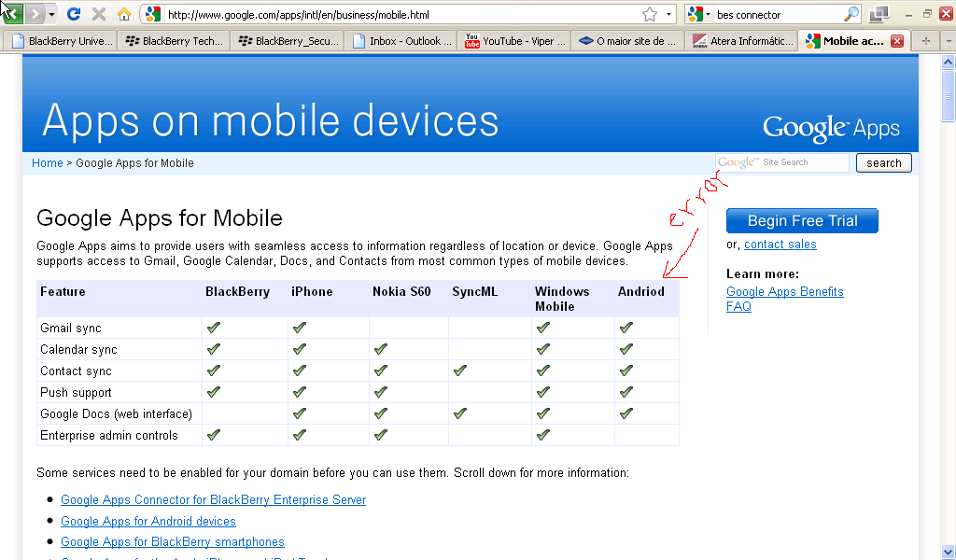Open Google Apps for Android devices link

click(x=148, y=521)
